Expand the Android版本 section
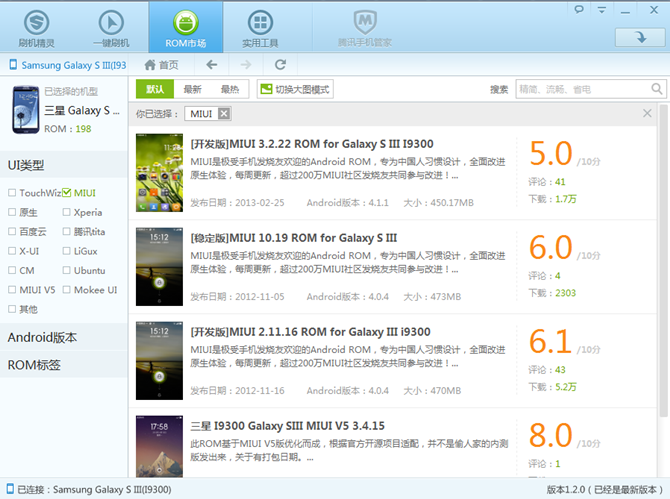 [64, 338]
